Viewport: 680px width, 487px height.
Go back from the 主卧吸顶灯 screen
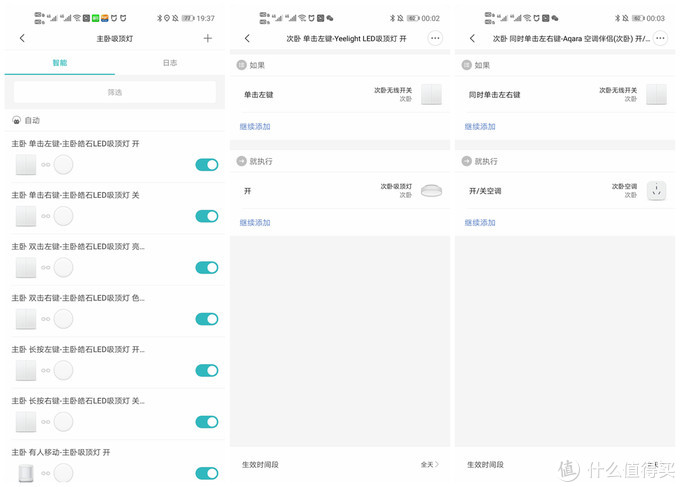click(22, 38)
